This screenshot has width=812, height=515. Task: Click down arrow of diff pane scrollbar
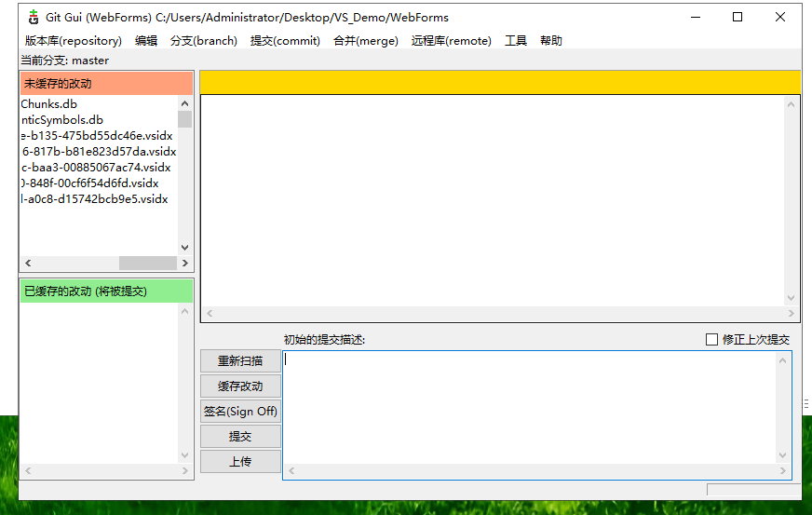pyautogui.click(x=791, y=298)
